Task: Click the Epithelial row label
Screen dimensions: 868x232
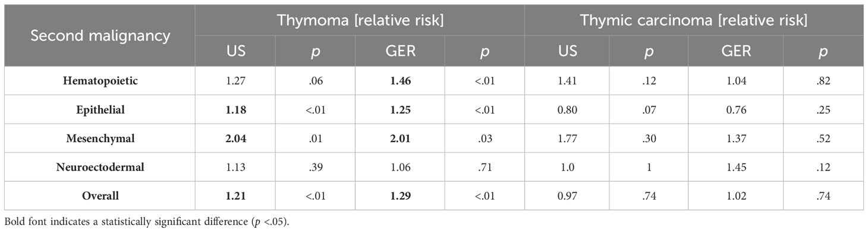Action: [100, 109]
